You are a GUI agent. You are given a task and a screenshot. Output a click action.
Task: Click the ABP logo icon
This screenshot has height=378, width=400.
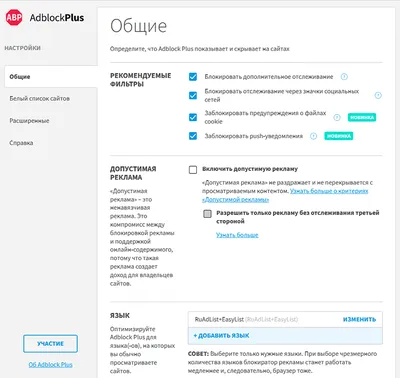(x=14, y=17)
